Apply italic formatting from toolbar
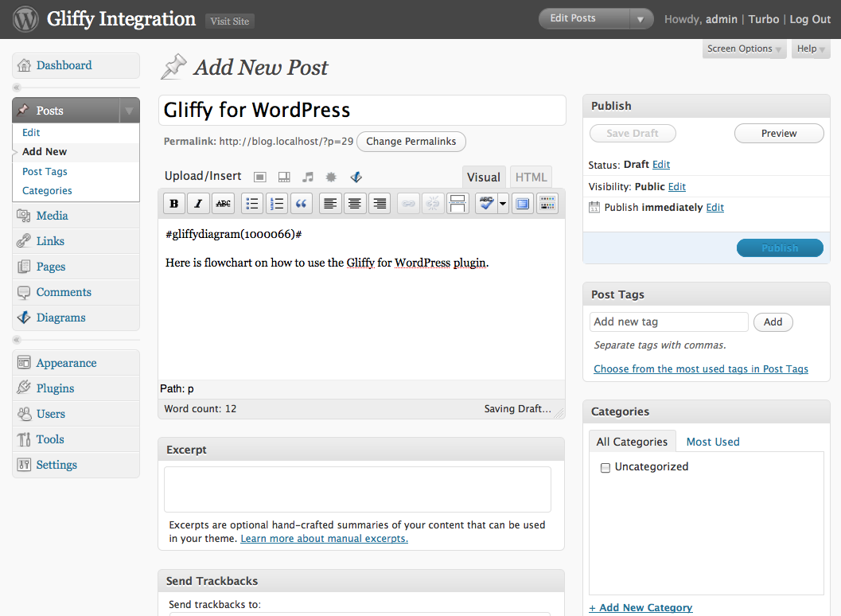The width and height of the screenshot is (841, 616). [x=198, y=204]
